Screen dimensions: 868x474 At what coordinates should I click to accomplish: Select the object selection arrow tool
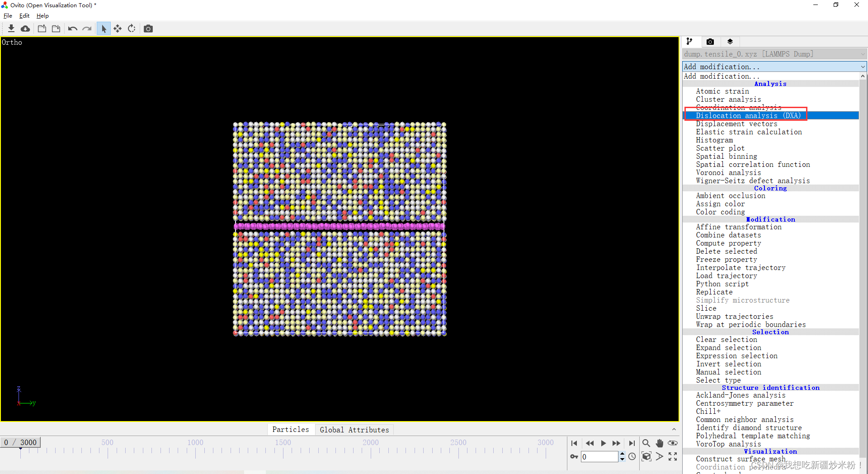(104, 28)
